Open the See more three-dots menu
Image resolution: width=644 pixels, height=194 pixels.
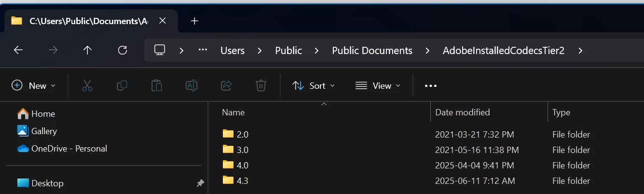(431, 86)
